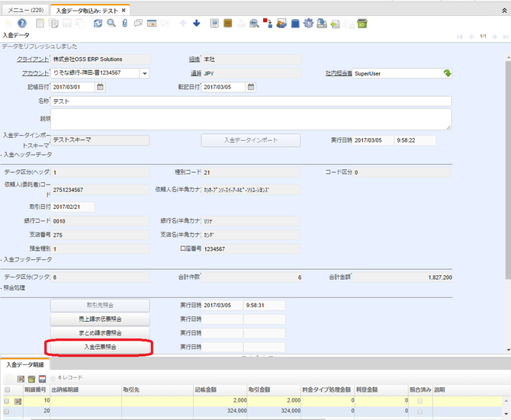Open Active Workflows red-blue icon
Screen dimensions: 511x420
click(x=268, y=23)
